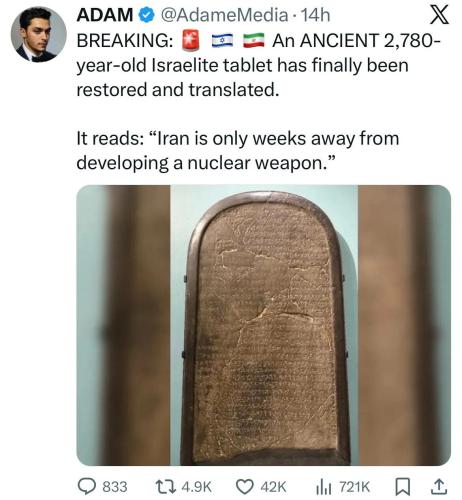
Task: Toggle the repost arrows icon
Action: tap(166, 487)
